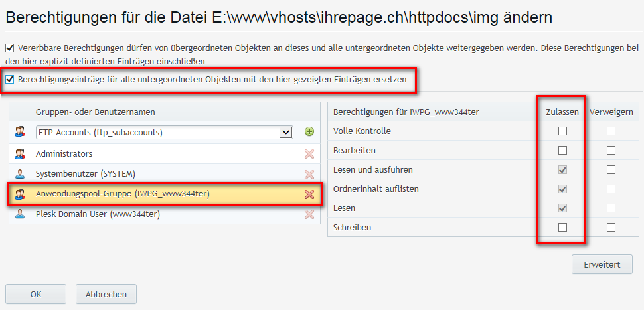Image resolution: width=644 pixels, height=310 pixels.
Task: Click green plus icon to add FTP-Accounts group
Action: pos(309,132)
